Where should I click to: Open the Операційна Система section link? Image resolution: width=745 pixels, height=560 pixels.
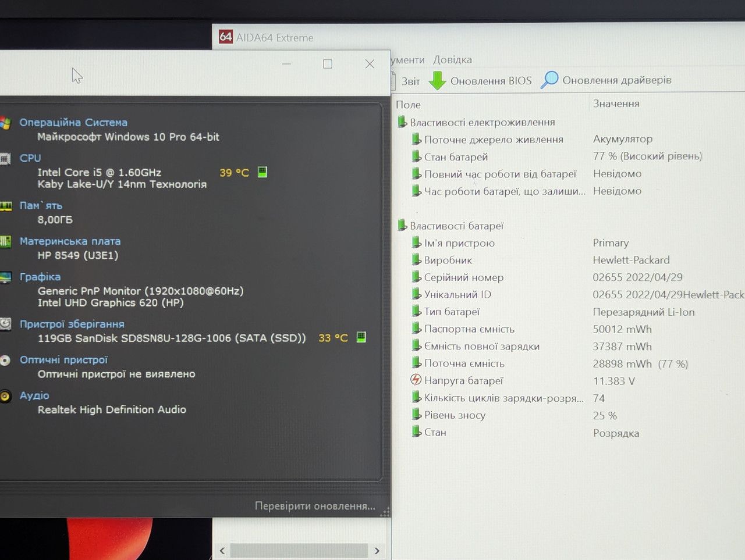[x=73, y=123]
